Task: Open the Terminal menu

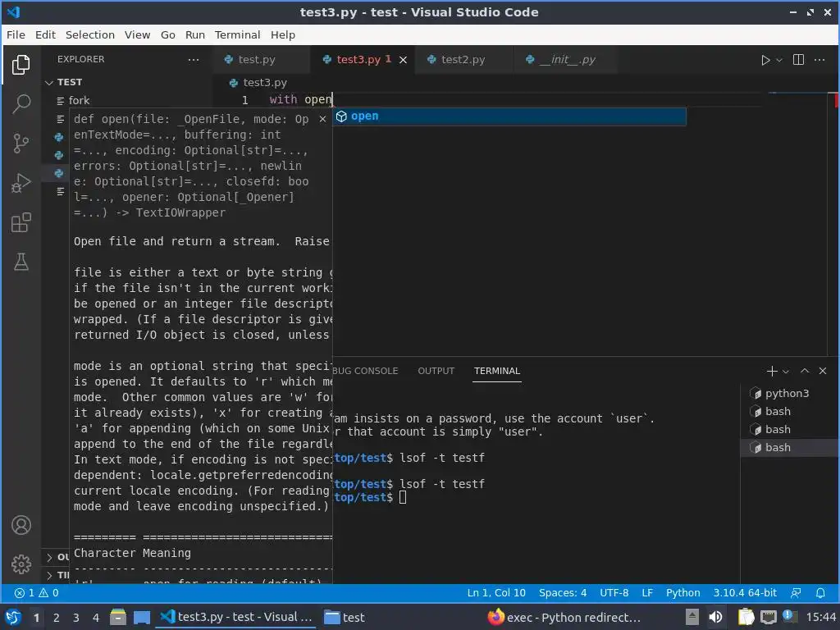Action: 237,34
